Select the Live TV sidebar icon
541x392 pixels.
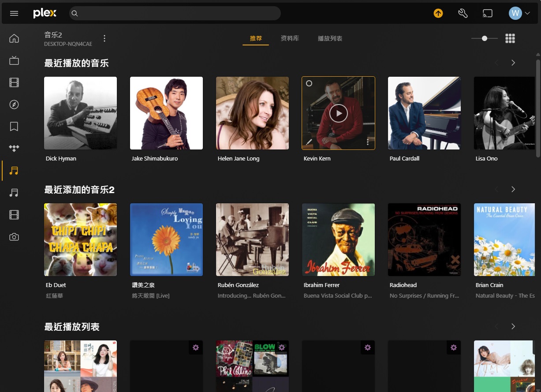point(14,60)
